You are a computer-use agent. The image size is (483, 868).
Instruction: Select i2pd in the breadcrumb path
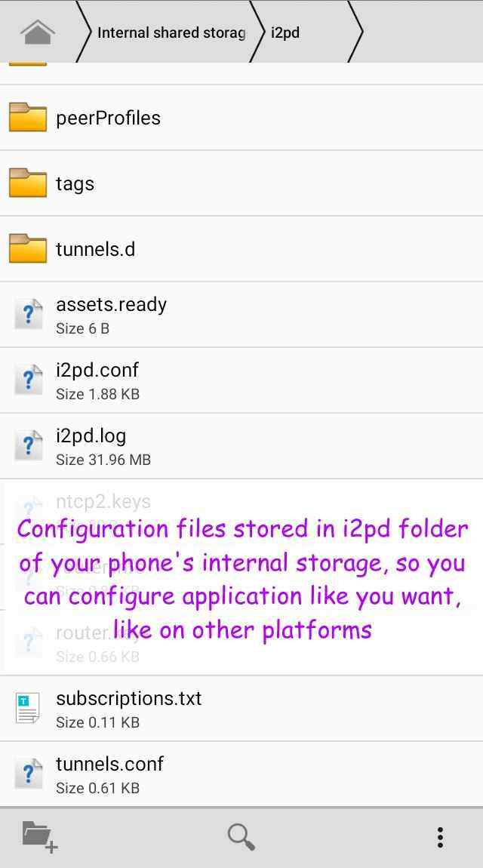[x=284, y=32]
